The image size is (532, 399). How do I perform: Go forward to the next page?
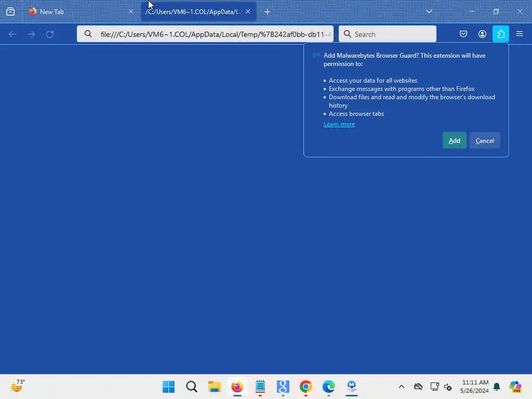point(31,34)
